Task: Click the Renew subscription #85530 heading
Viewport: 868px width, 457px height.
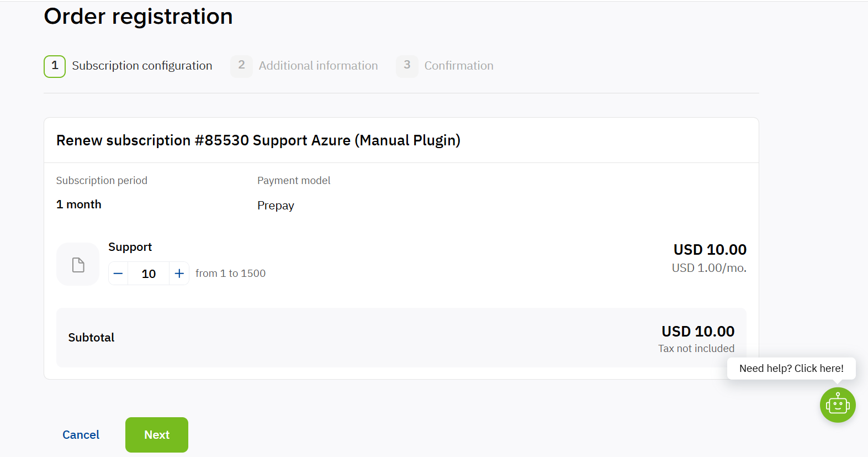Action: coord(258,140)
